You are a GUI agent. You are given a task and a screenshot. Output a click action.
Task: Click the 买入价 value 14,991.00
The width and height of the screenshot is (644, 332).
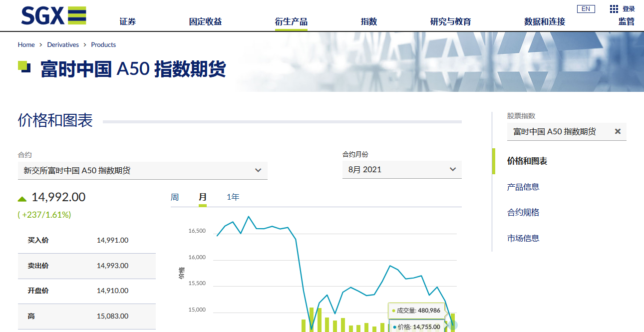[x=112, y=240]
